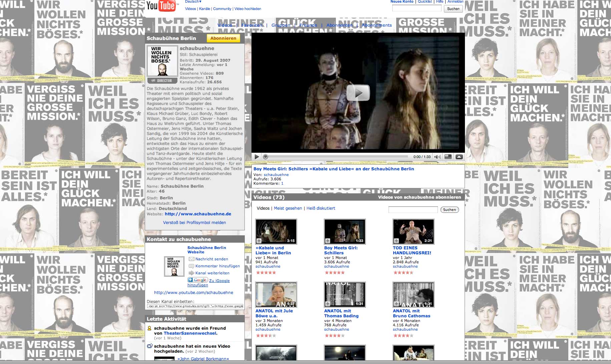Click the envelope icon beside Nachricht senden
Screen dimensions: 611x364
pos(191,259)
